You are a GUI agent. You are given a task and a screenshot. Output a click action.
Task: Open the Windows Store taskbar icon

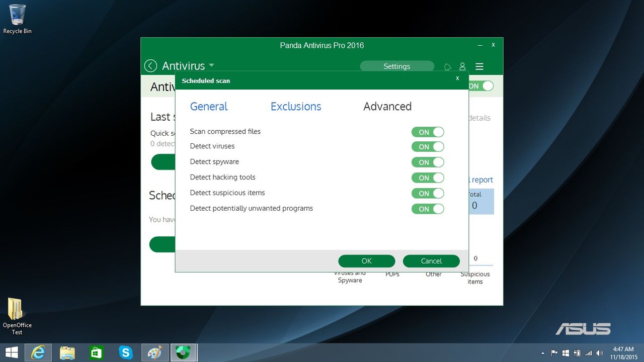(x=96, y=352)
